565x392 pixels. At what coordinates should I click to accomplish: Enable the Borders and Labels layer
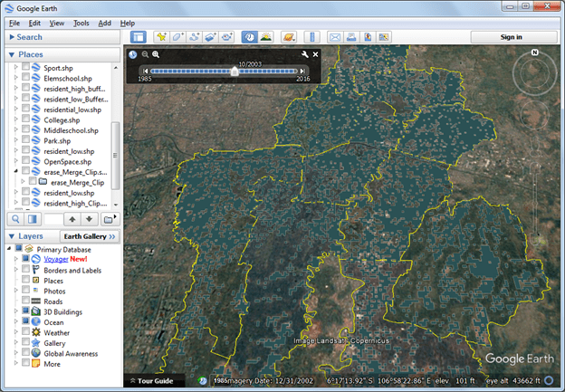[x=25, y=270]
